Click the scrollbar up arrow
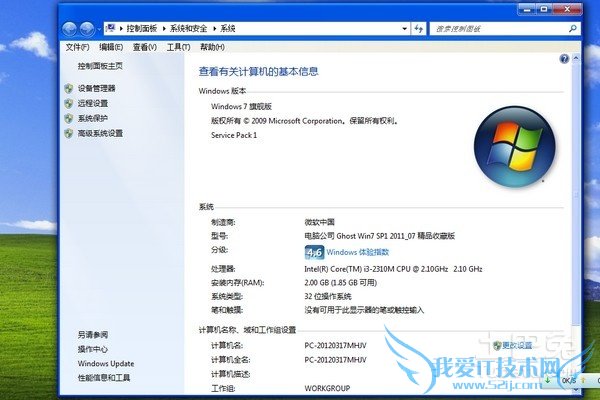This screenshot has height=400, width=600. [576, 58]
